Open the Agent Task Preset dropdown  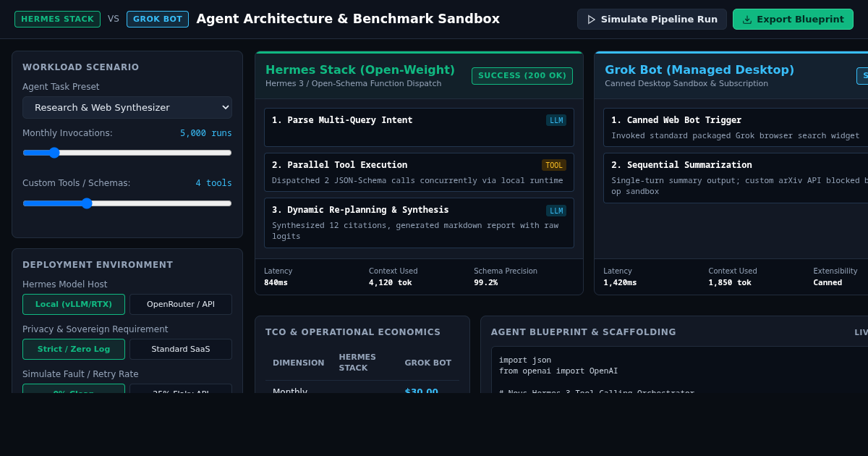click(x=127, y=108)
